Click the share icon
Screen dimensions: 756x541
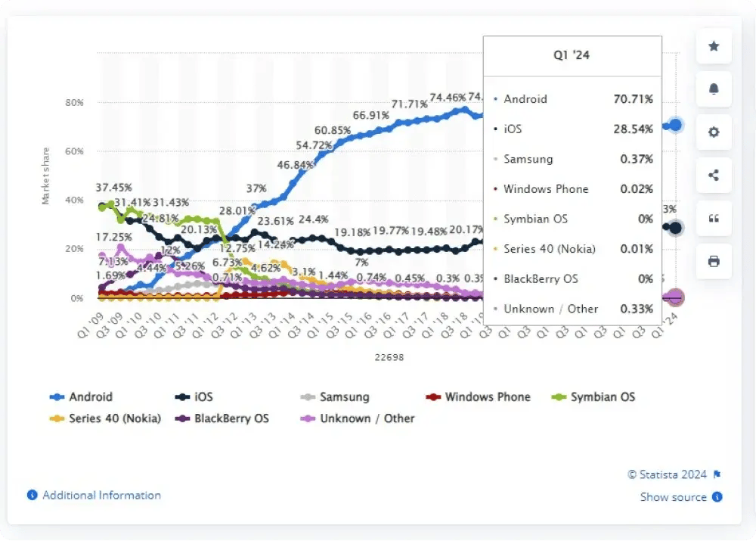(714, 176)
